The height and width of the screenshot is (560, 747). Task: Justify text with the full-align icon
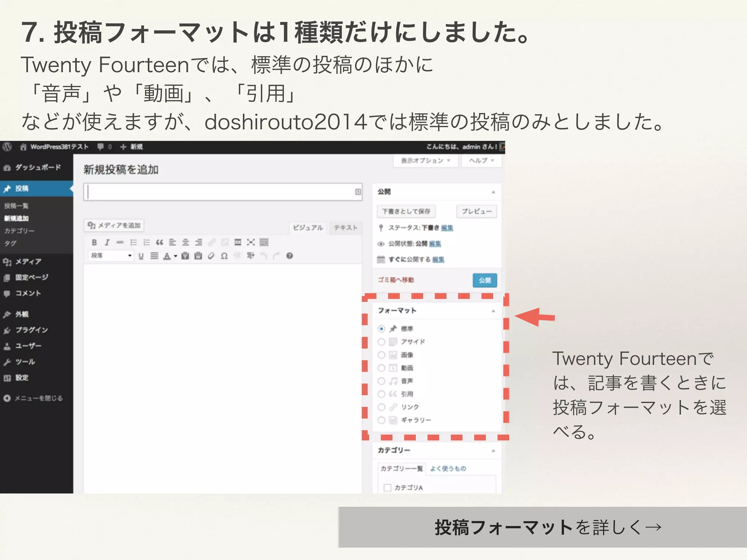point(154,256)
